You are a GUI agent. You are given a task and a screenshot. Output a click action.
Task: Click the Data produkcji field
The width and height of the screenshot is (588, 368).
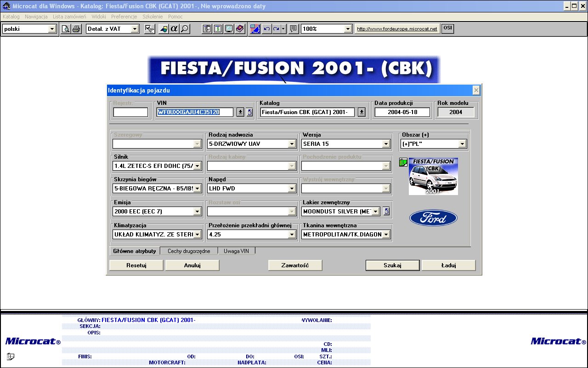402,112
